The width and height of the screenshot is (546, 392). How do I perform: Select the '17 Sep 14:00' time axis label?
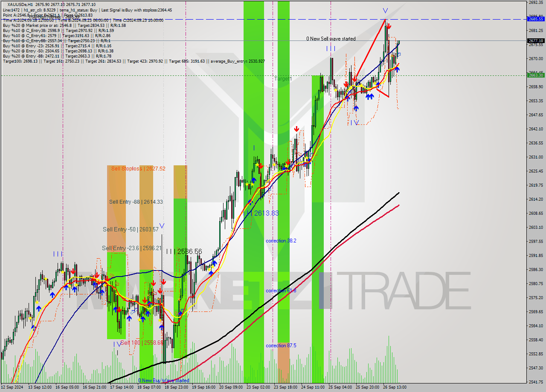pyautogui.click(x=122, y=387)
